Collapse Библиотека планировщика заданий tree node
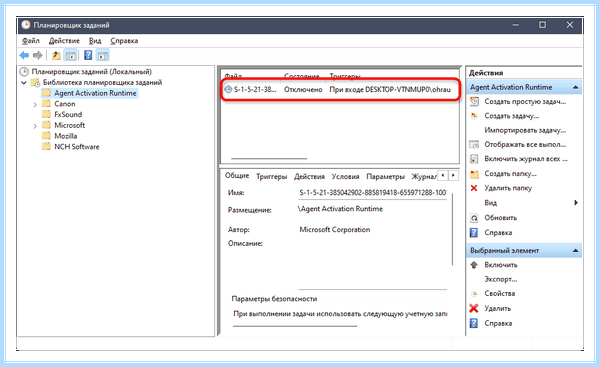This screenshot has height=367, width=600. click(x=24, y=83)
